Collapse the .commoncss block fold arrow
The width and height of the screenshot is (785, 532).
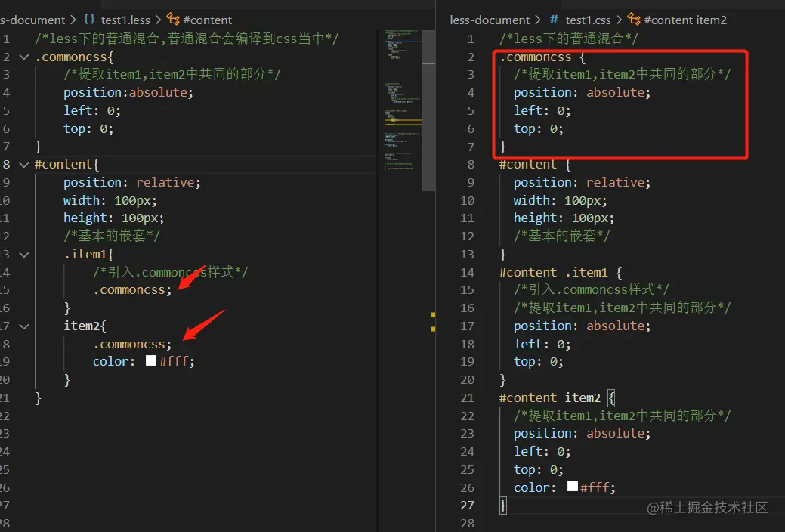(x=23, y=57)
